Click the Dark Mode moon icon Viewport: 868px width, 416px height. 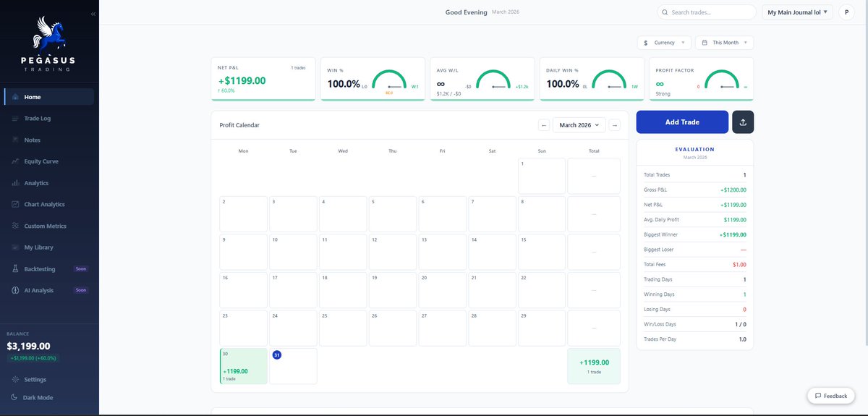(15, 397)
